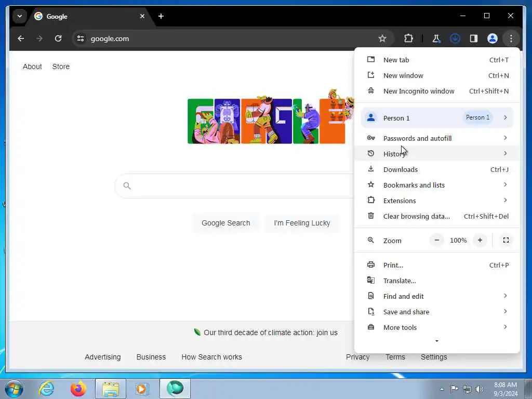Enter fullscreen with the zoom row icon
The width and height of the screenshot is (532, 399).
[506, 240]
